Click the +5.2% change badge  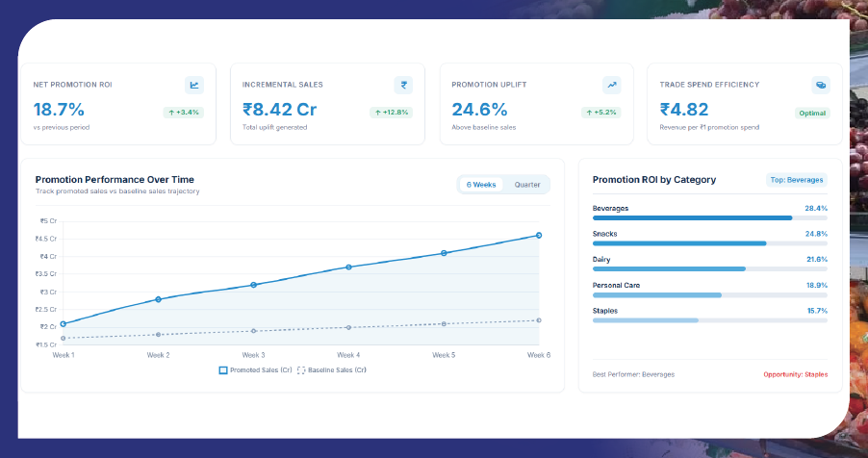(x=601, y=113)
